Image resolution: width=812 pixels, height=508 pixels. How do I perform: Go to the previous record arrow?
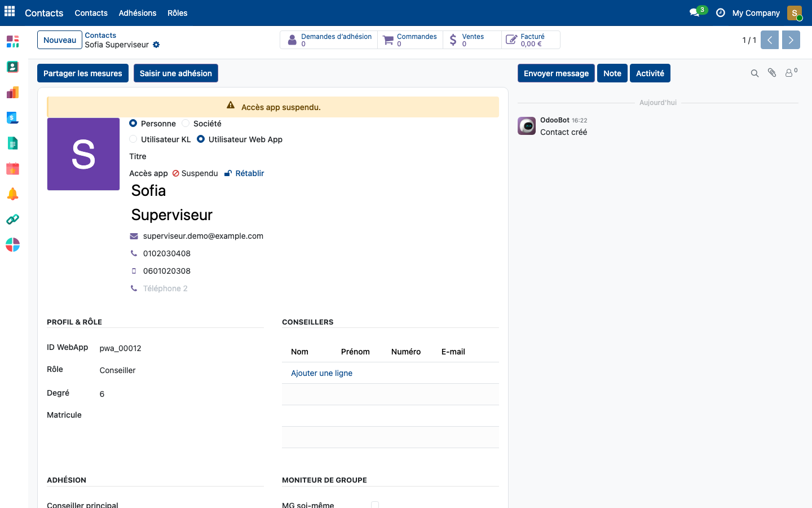click(770, 40)
